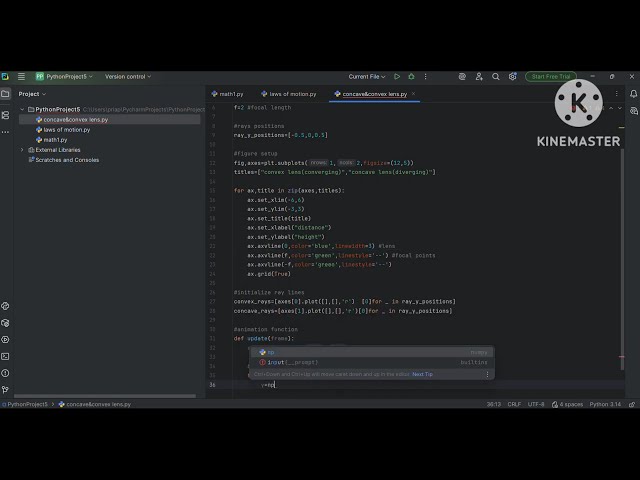The image size is (640, 480).
Task: Open Terminal tool window icon
Action: point(5,356)
